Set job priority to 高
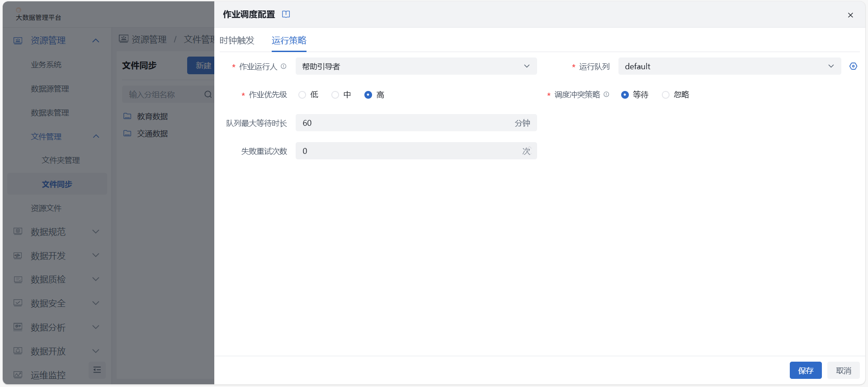Screen dimensions: 868x387 point(368,95)
